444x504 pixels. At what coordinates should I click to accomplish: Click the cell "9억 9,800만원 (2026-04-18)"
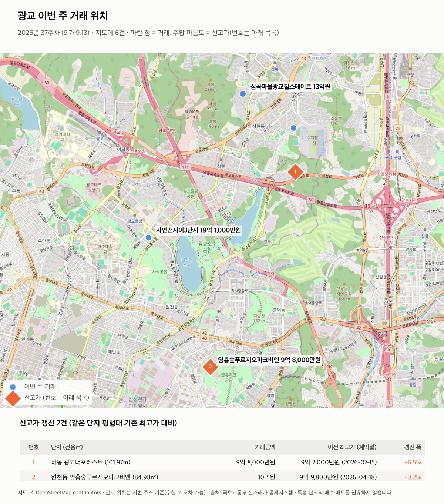pos(338,477)
